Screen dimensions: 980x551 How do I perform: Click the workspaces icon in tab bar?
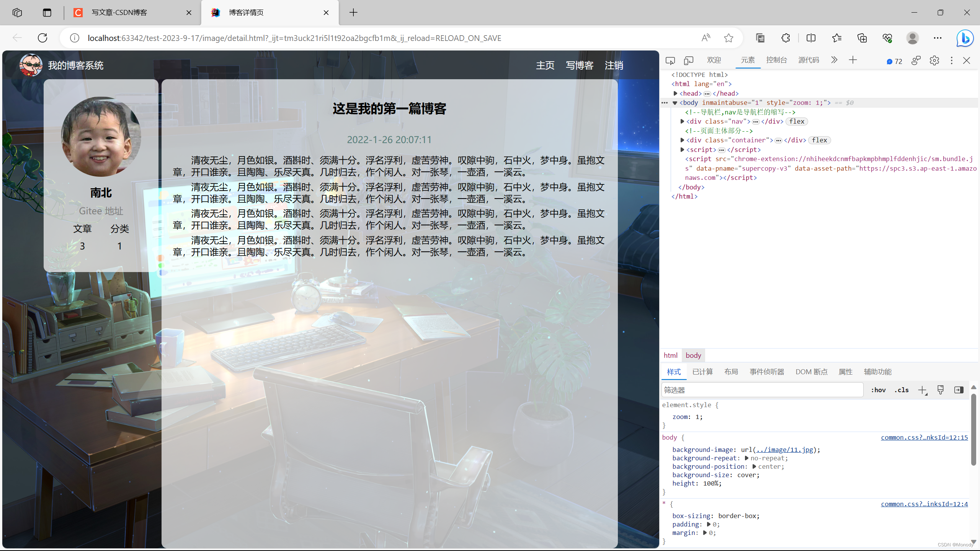(x=17, y=13)
